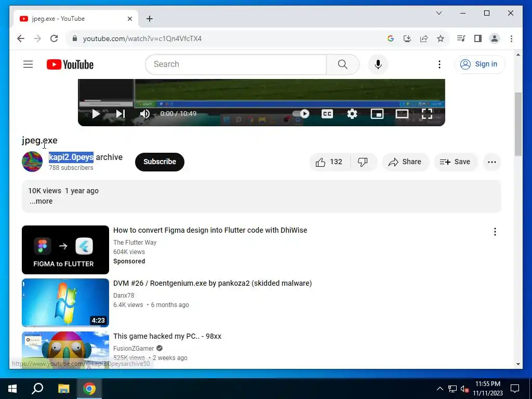
Task: Focus the YouTube search box
Action: point(236,64)
